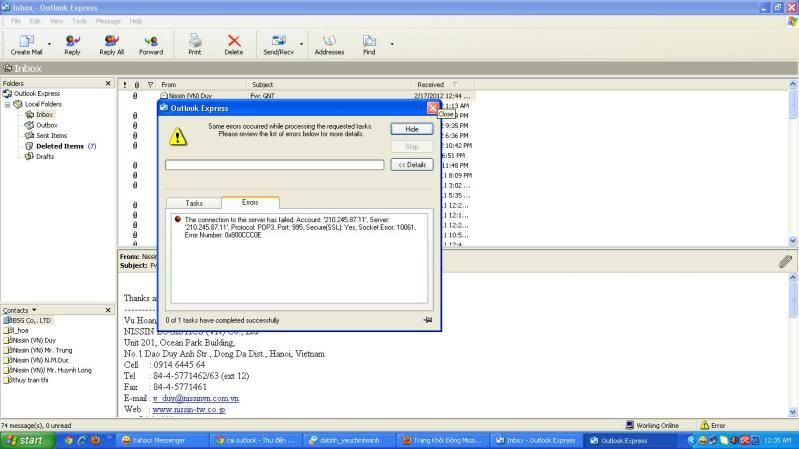
Task: Switch to Inbox - Outlook Express taskbar button
Action: (x=537, y=440)
